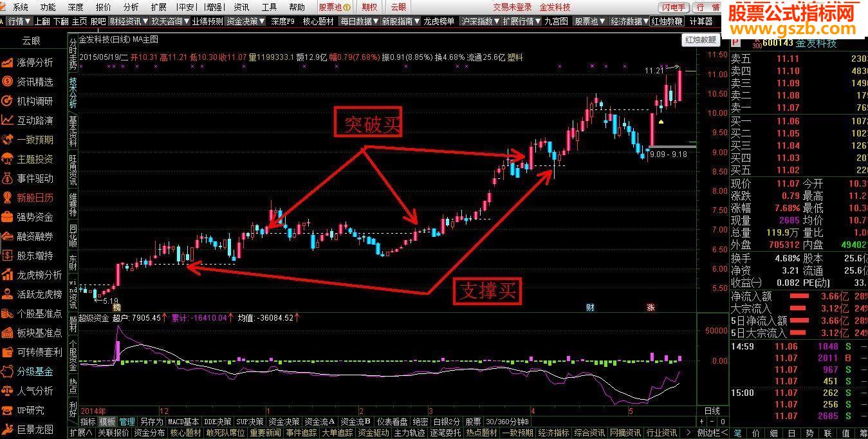Click the 闪电手 button
Screen dimensions: 868x439
[x=674, y=7]
